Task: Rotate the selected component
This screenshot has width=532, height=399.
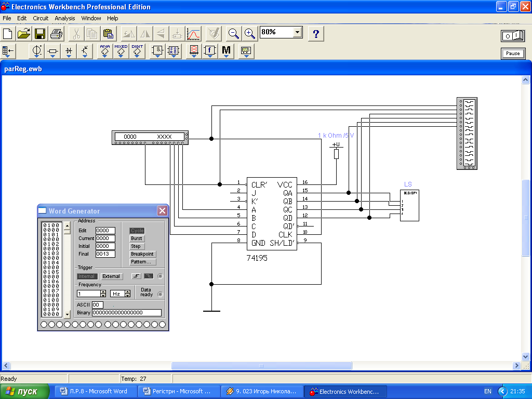Action: click(x=129, y=34)
